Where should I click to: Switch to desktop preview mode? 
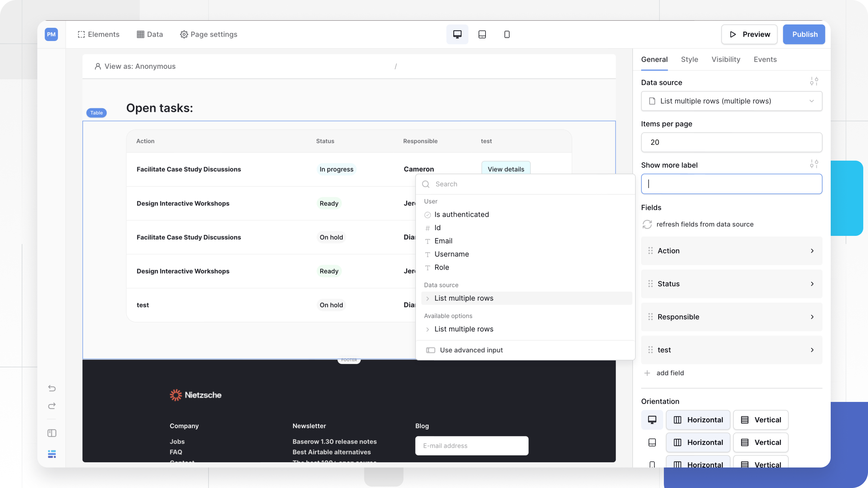[x=457, y=34]
